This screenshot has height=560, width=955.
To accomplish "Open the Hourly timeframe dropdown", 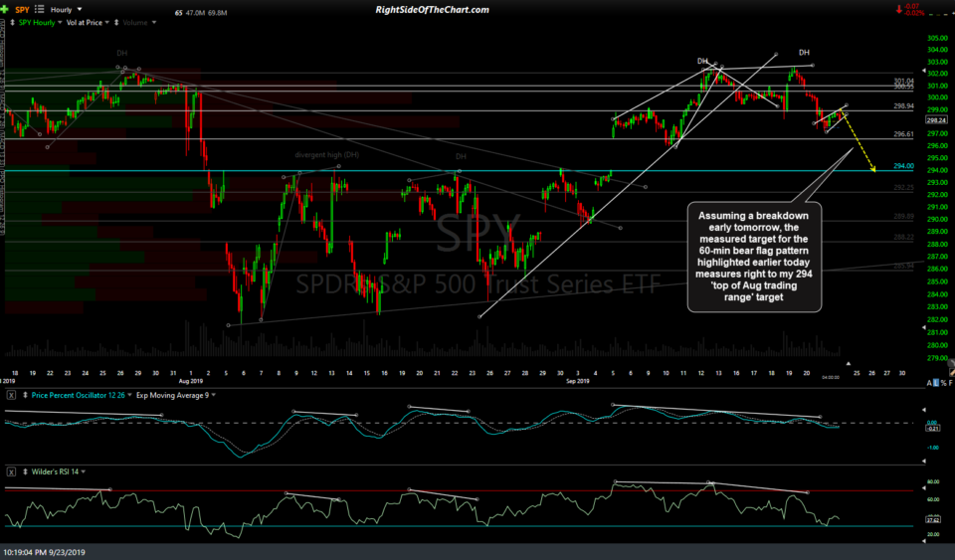I will (x=66, y=10).
